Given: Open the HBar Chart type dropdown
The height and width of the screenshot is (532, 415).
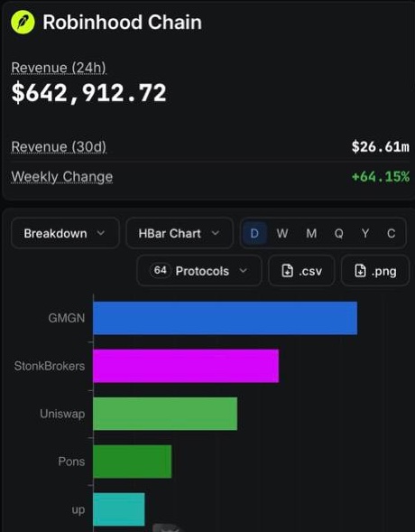Looking at the screenshot, I should [180, 233].
